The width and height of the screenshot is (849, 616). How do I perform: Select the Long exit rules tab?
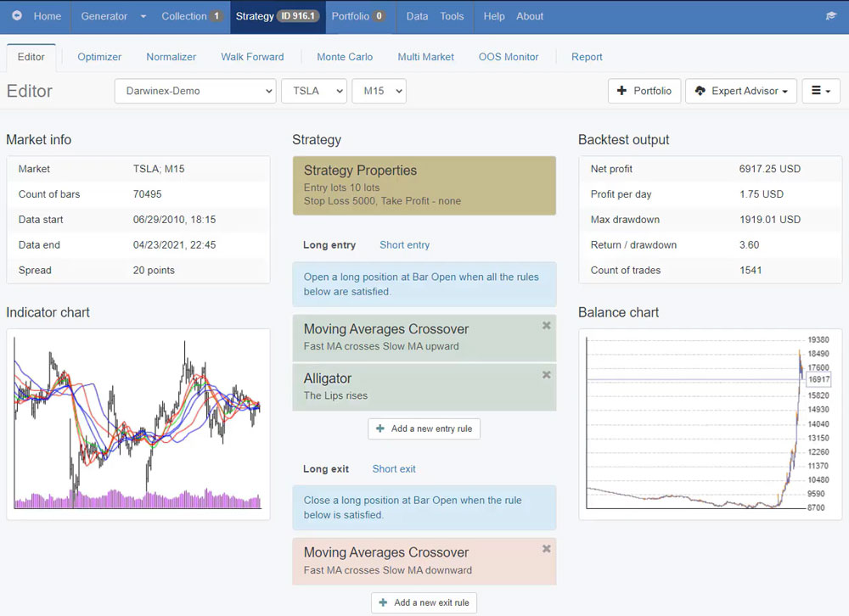pyautogui.click(x=326, y=468)
